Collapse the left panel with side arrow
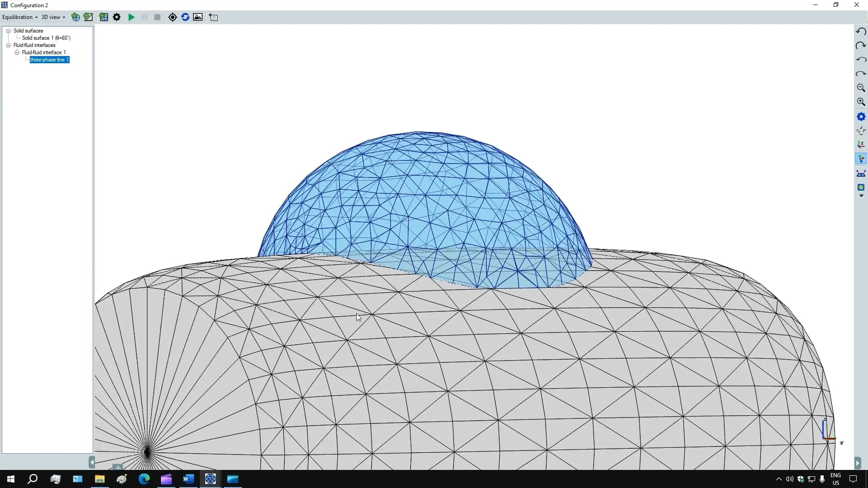This screenshot has width=868, height=488. tap(92, 462)
